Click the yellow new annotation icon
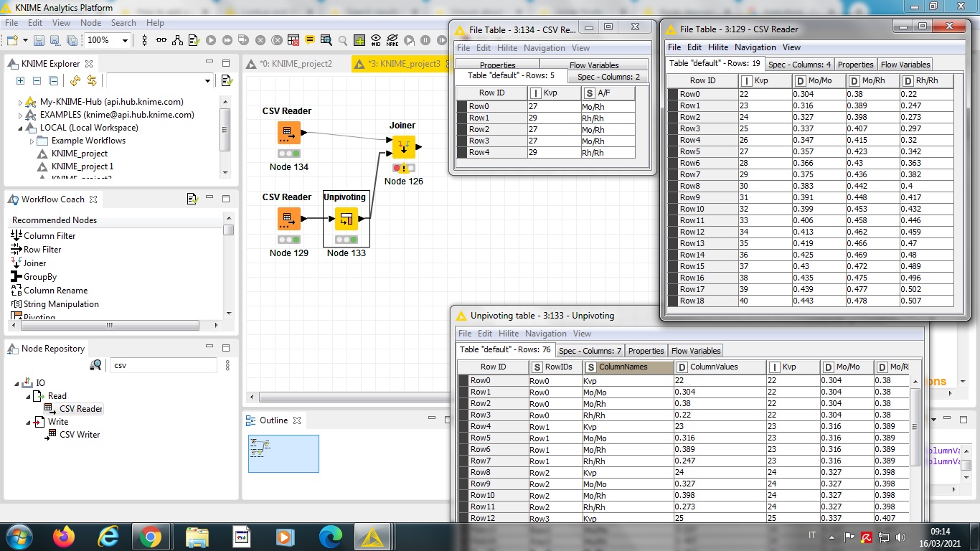Screen dimensions: 980x551 310,41
